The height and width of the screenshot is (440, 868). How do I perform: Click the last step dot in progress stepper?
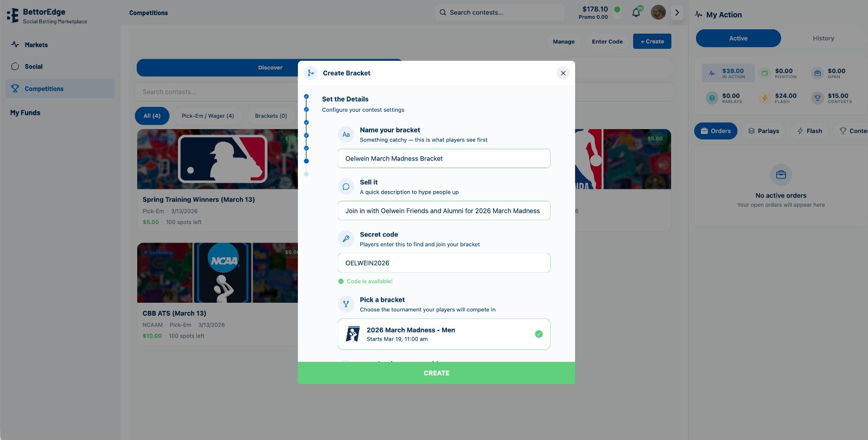307,174
